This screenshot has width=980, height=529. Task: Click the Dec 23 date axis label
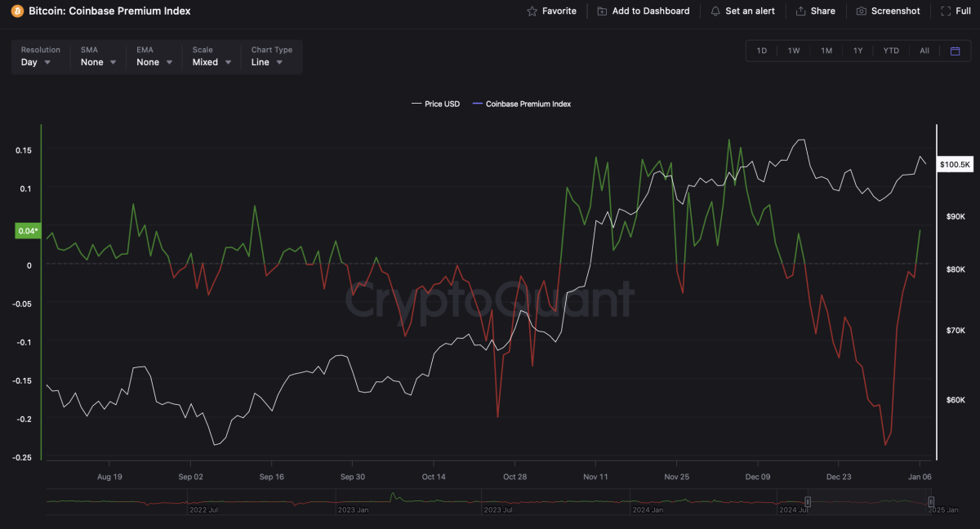(x=839, y=477)
